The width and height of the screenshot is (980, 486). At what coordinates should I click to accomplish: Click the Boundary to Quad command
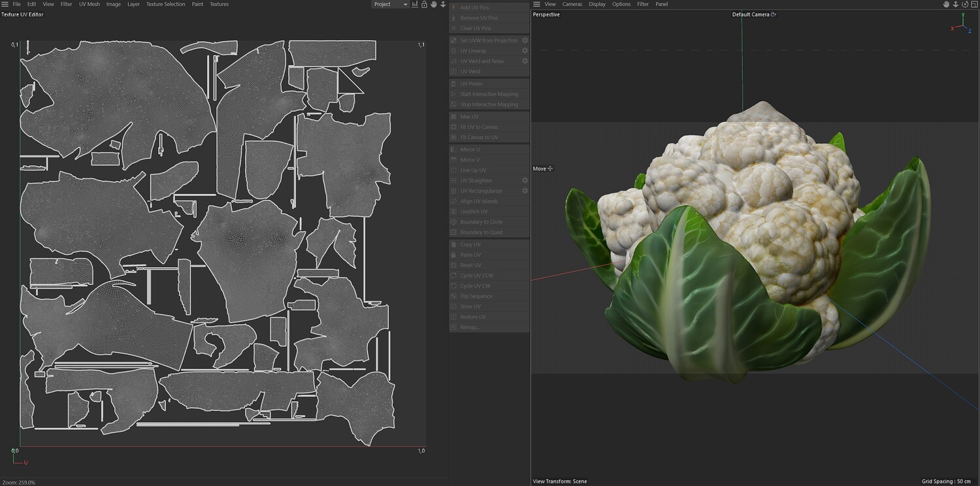[489, 233]
